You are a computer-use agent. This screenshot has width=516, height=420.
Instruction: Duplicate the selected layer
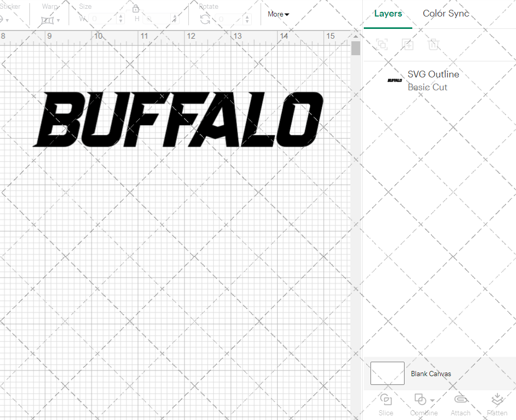[x=408, y=44]
